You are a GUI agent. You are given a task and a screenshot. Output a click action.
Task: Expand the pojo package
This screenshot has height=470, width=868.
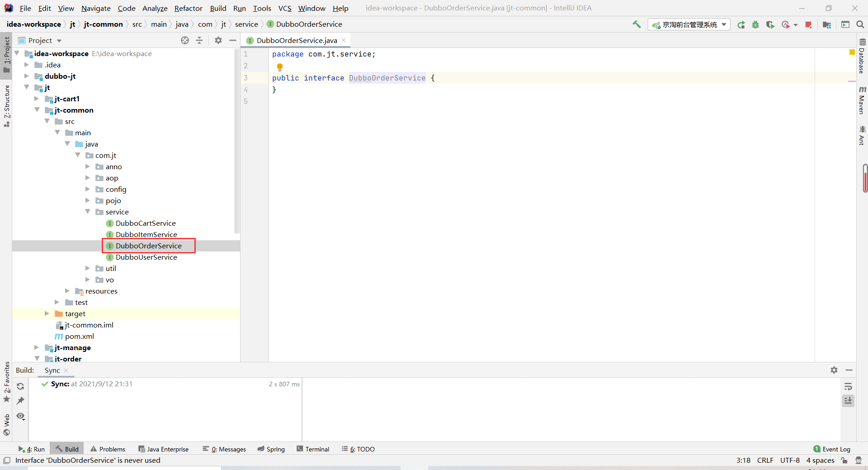88,200
